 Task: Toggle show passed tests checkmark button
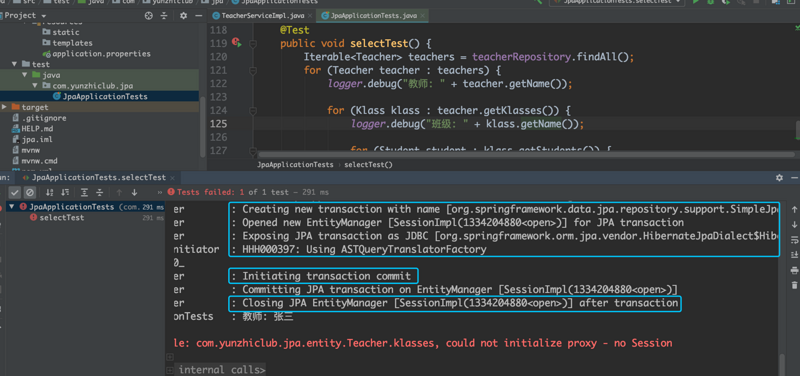pyautogui.click(x=15, y=192)
